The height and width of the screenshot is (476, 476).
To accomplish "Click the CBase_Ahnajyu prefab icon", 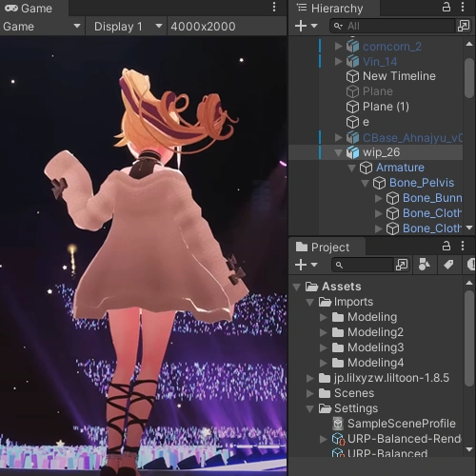I will [352, 137].
